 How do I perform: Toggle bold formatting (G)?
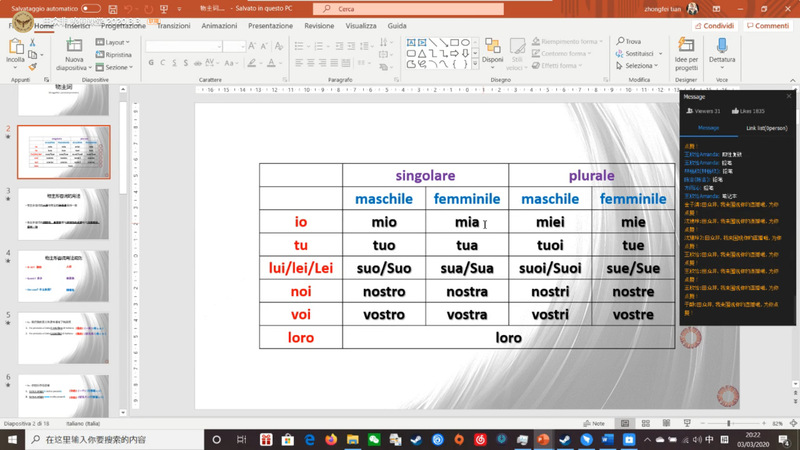[151, 63]
